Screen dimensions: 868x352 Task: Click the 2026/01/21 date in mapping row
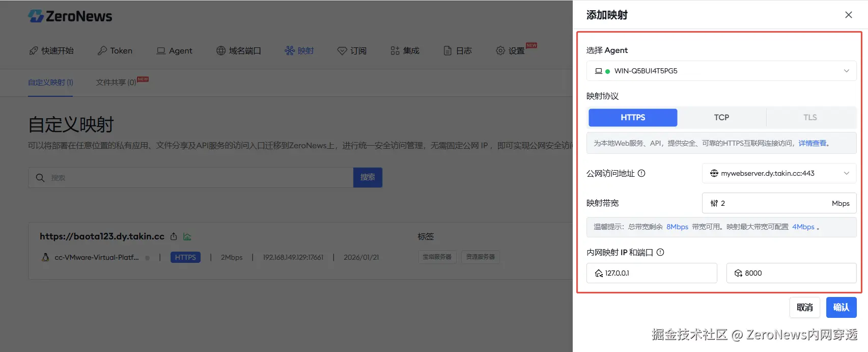pos(361,257)
